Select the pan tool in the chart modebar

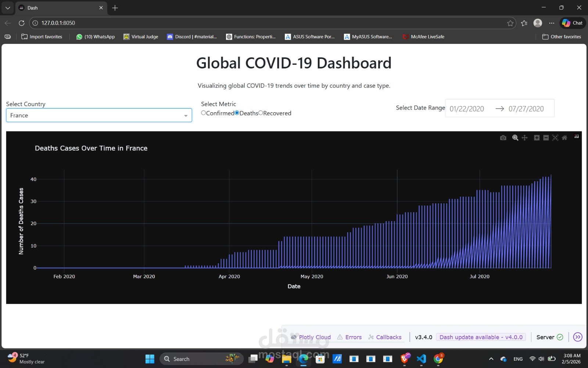[524, 137]
